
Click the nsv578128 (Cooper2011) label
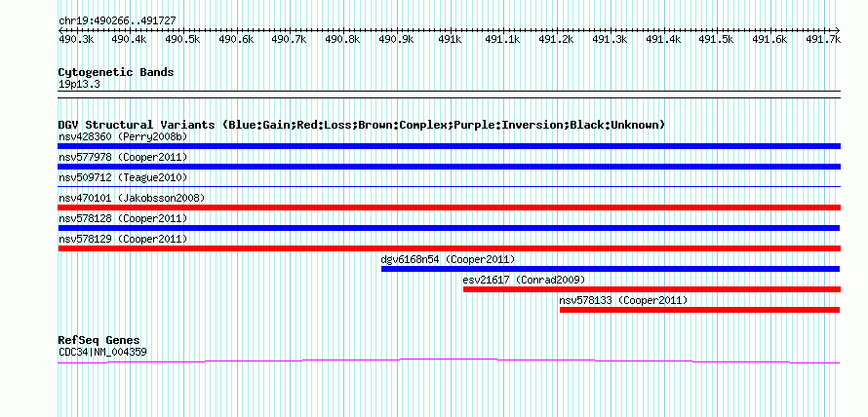tap(123, 218)
